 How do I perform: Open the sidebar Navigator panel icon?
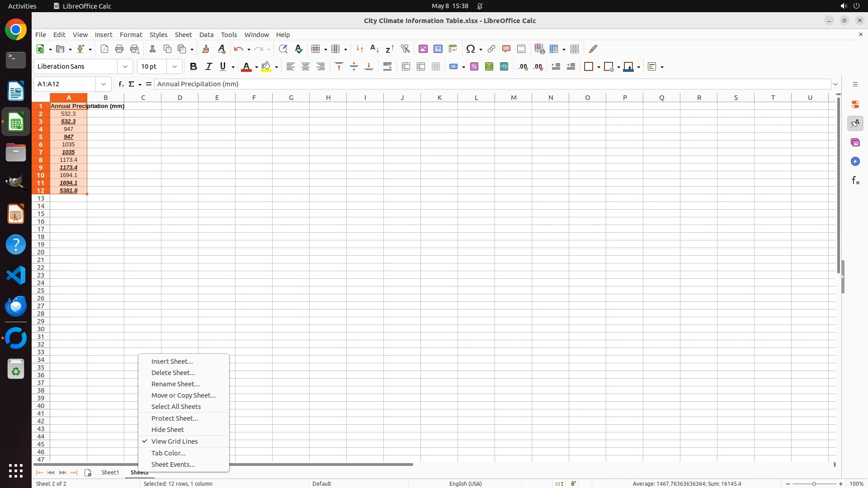[x=855, y=162]
